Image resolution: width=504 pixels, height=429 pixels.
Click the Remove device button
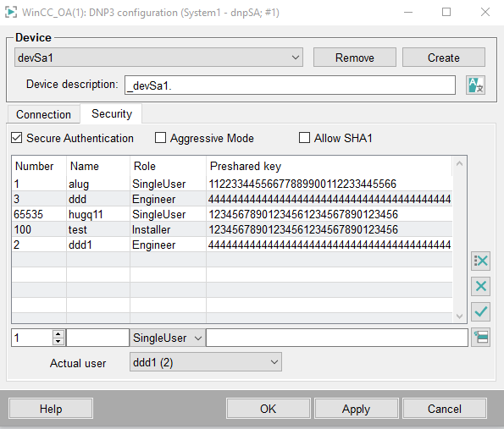point(355,58)
